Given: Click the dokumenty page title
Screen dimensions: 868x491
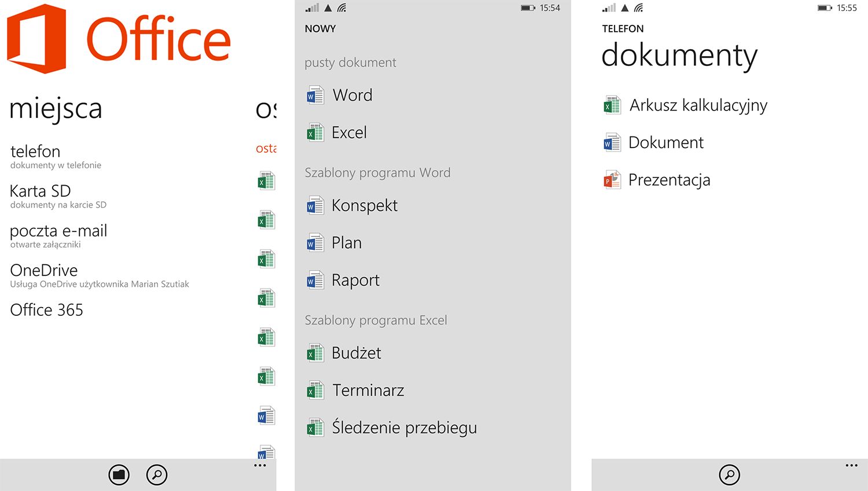Looking at the screenshot, I should click(679, 56).
